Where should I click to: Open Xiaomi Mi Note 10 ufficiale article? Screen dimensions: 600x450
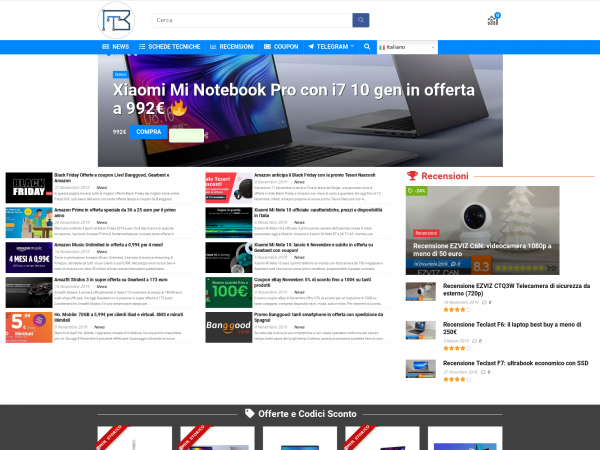pyautogui.click(x=318, y=212)
